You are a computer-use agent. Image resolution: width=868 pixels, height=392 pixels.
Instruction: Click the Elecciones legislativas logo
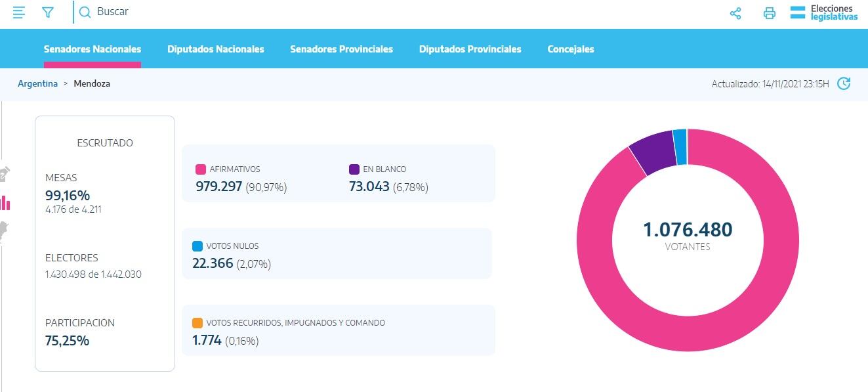coord(824,12)
